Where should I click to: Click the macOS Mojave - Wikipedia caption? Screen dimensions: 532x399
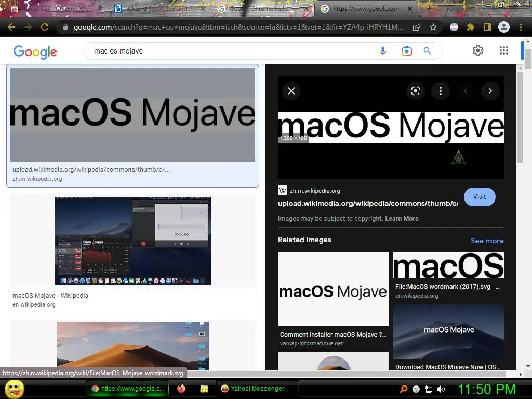tap(50, 296)
